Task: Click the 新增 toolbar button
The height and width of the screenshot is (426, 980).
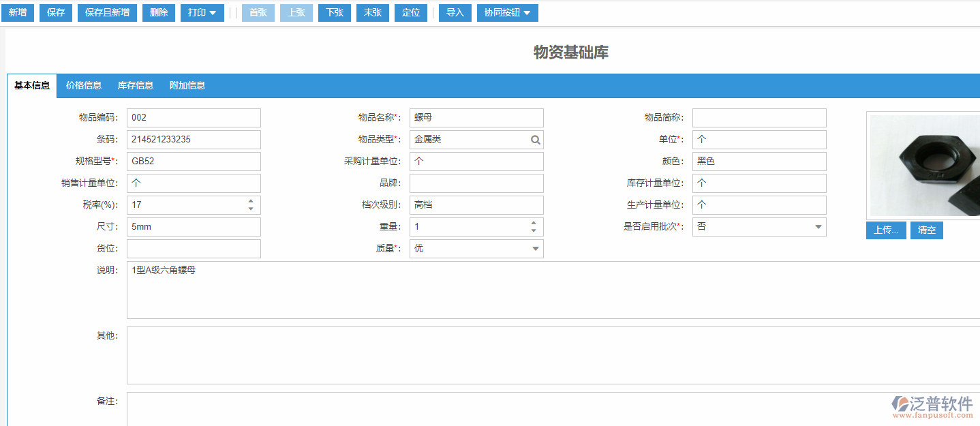Action: pos(17,12)
